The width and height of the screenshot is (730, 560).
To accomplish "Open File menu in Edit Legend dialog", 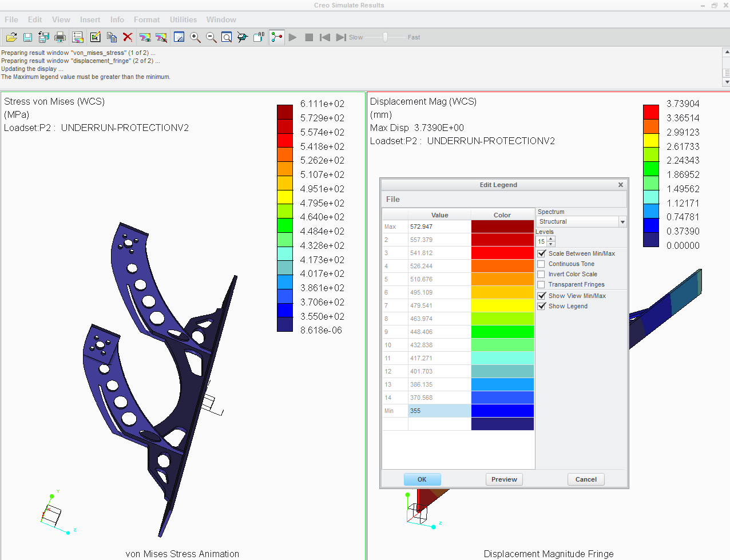I will click(393, 199).
